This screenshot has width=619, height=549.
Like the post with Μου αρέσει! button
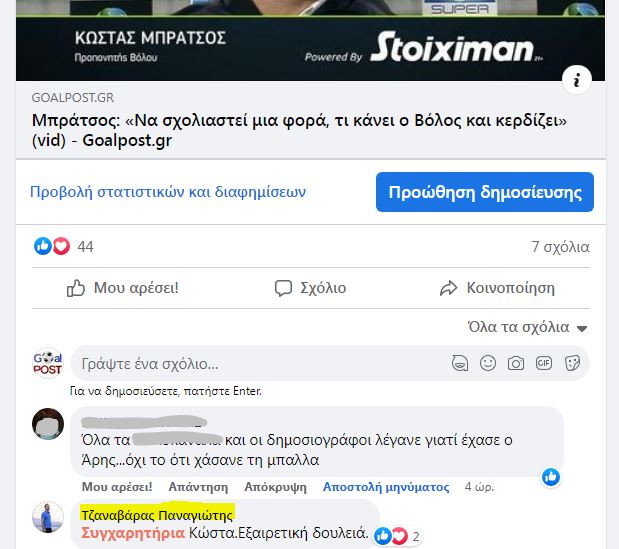click(x=122, y=288)
